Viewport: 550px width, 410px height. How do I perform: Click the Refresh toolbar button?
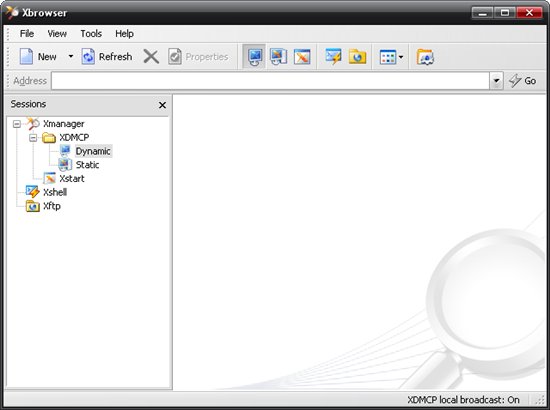pos(107,56)
